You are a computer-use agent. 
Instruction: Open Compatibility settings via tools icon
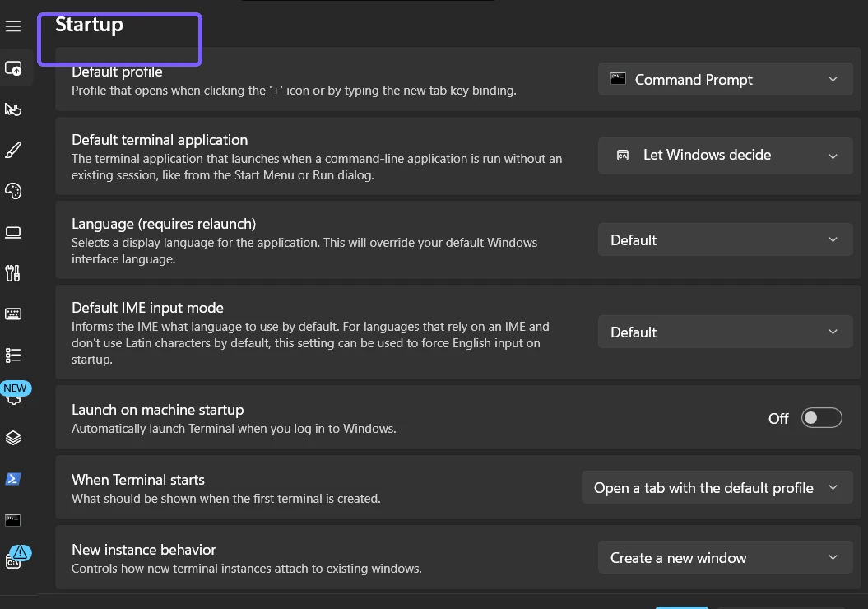point(12,273)
